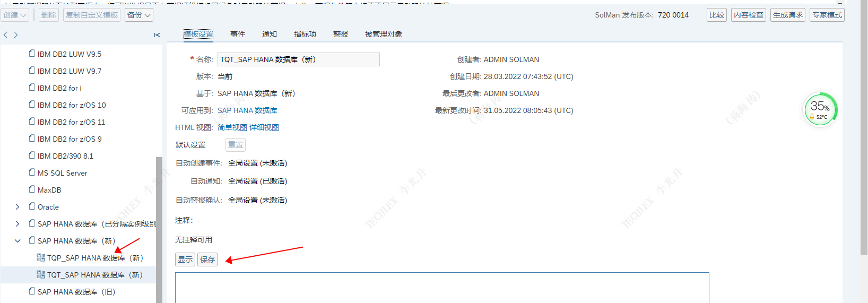Image resolution: width=868 pixels, height=303 pixels.
Task: Click the SolMan 发布版本 720 0014 text
Action: point(641,15)
